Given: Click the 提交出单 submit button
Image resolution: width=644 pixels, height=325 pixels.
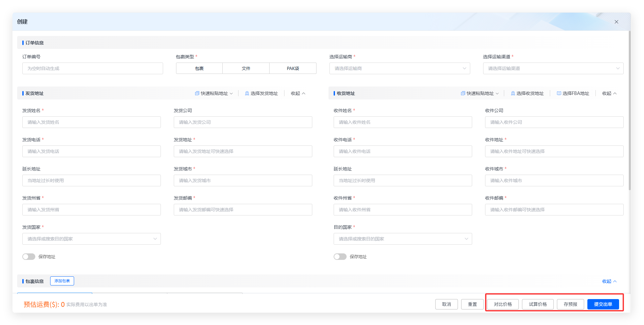Looking at the screenshot, I should (x=603, y=304).
